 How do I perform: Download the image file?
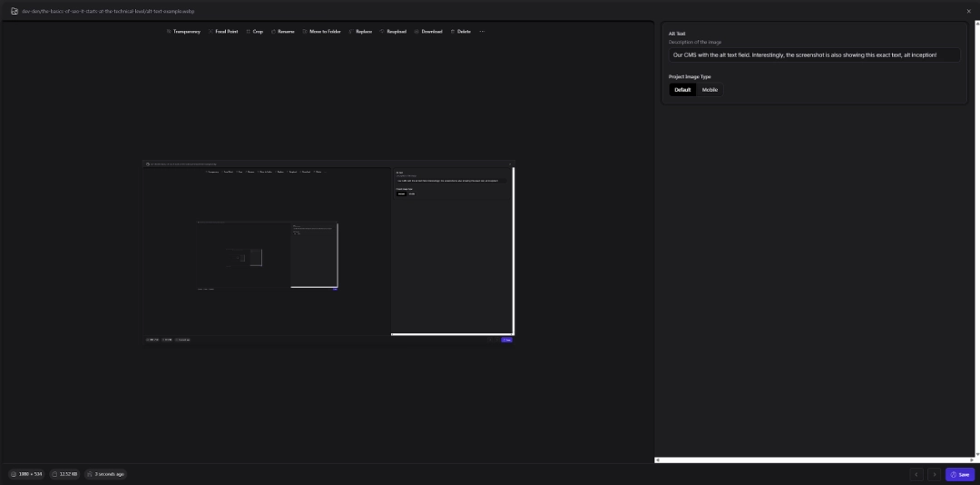point(428,31)
